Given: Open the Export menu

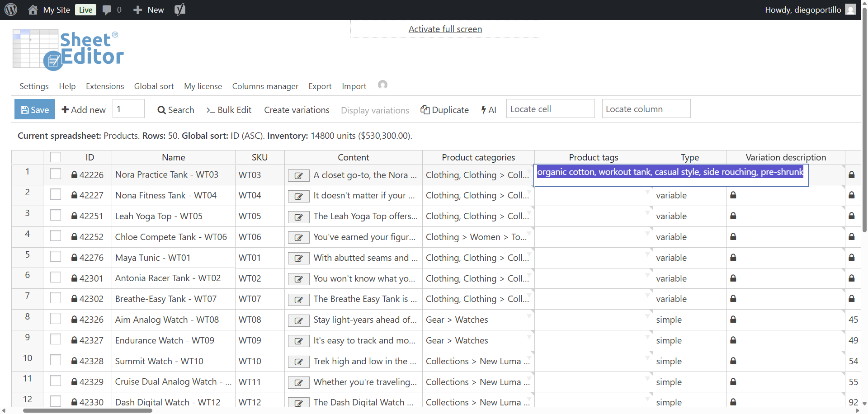Looking at the screenshot, I should tap(320, 86).
